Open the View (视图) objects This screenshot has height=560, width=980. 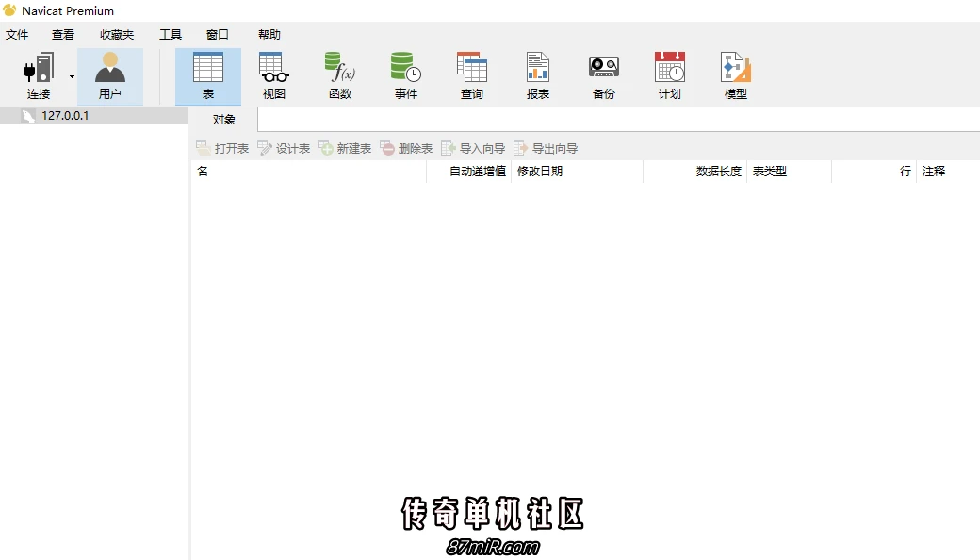click(x=274, y=76)
